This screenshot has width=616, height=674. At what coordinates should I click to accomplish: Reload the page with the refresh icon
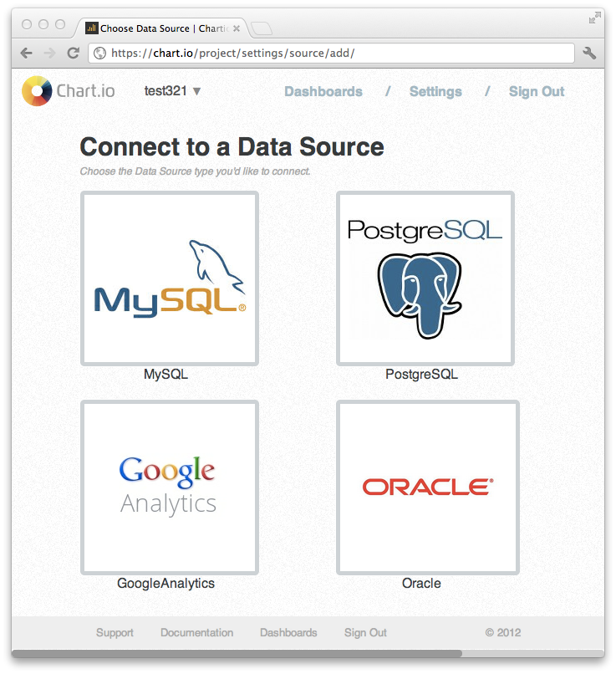click(x=74, y=53)
